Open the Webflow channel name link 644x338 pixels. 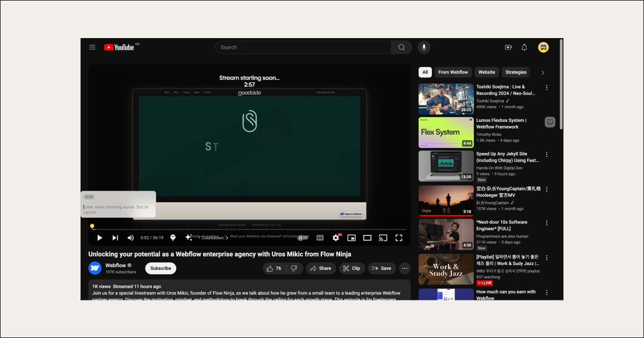[115, 265]
